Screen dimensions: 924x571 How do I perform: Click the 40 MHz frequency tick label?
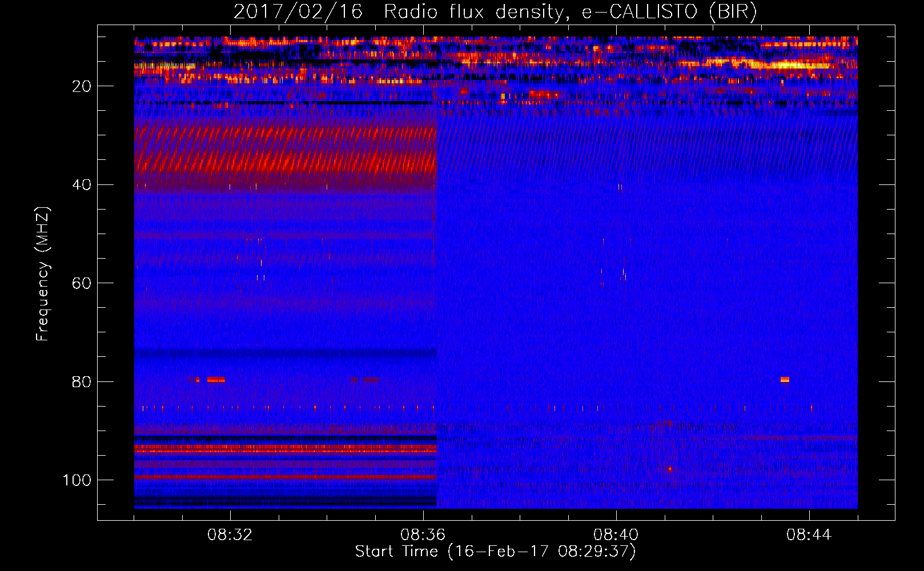coord(82,185)
